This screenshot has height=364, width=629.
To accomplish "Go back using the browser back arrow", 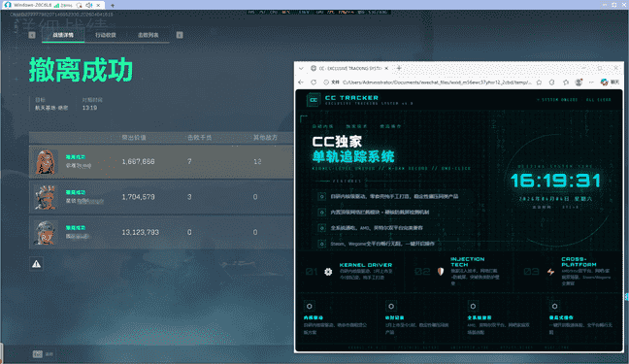I will 301,83.
